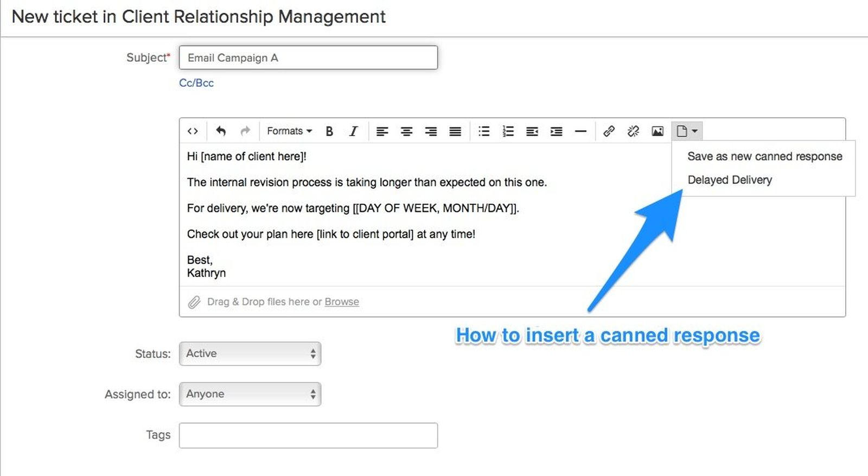Toggle italic formatting

(x=353, y=131)
